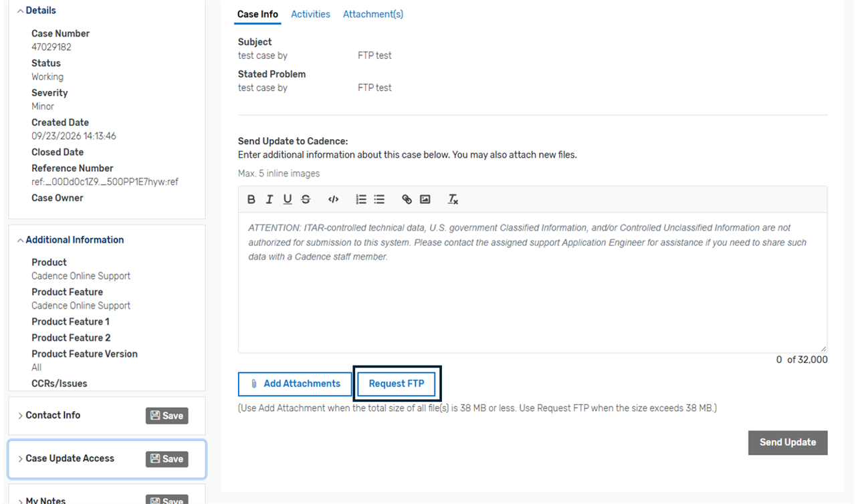This screenshot has height=504, width=856.
Task: Click the 0 of 32,000 character counter
Action: [802, 360]
